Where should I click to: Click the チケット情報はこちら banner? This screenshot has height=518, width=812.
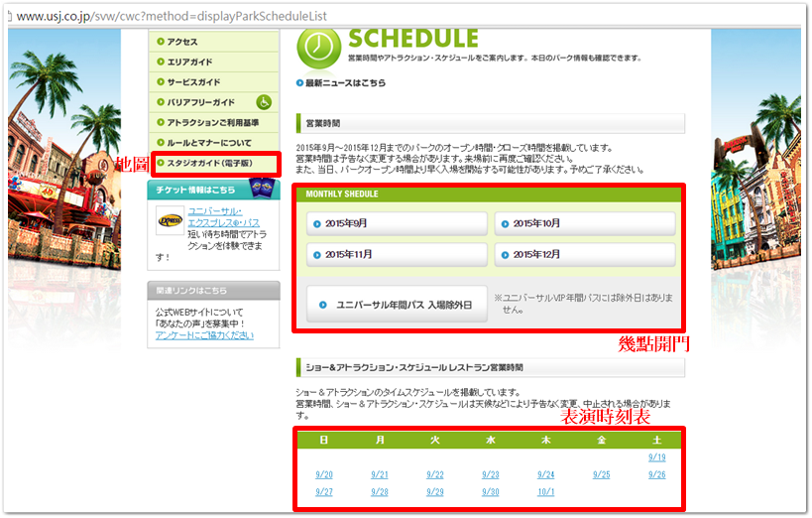pyautogui.click(x=213, y=190)
